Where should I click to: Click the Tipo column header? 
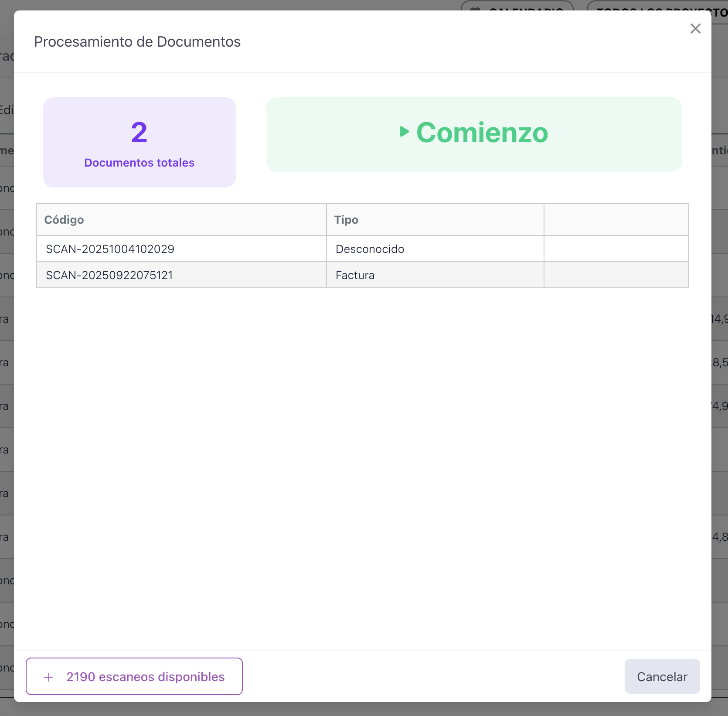tap(346, 220)
